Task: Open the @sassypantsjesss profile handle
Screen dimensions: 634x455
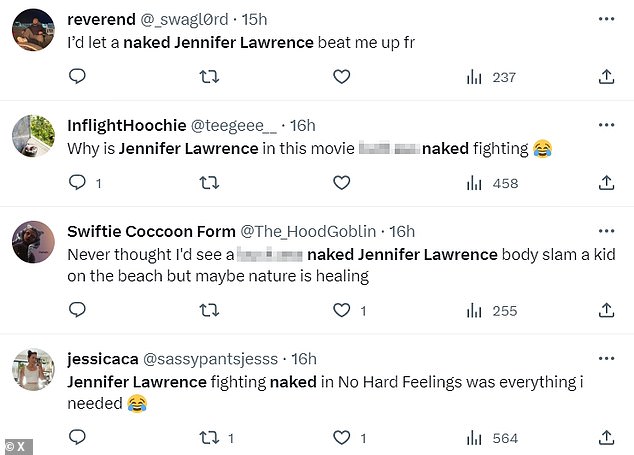Action: [x=210, y=359]
